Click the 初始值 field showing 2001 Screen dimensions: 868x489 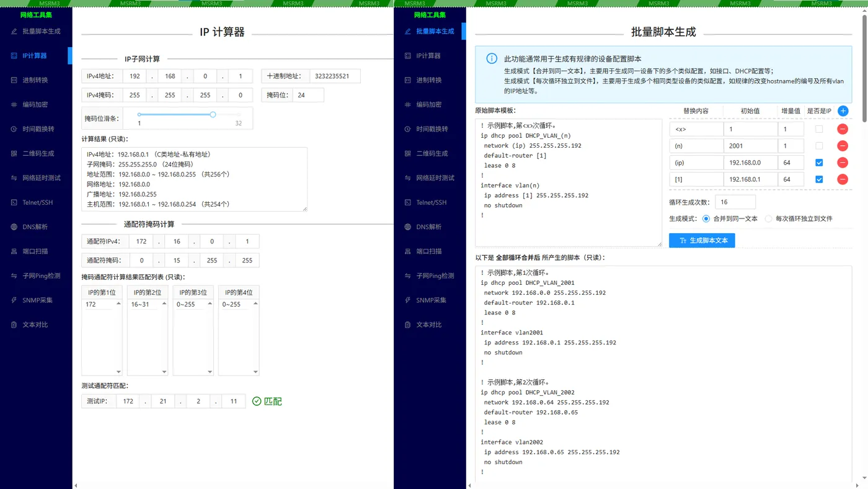click(750, 146)
